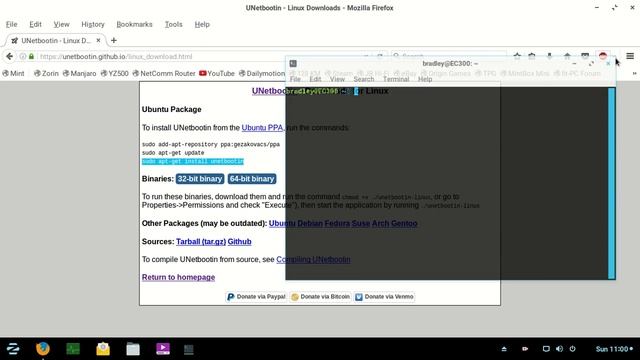Go back in Firefox
The width and height of the screenshot is (640, 360).
pos(9,56)
